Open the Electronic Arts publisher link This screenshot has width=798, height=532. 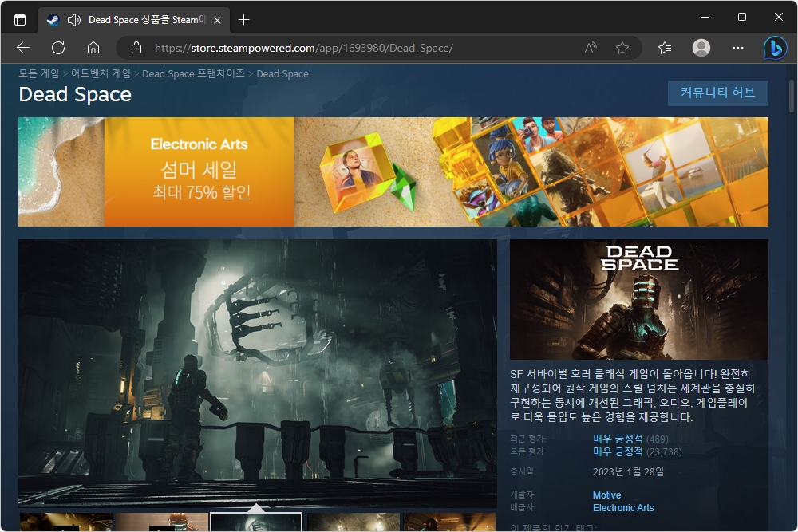click(623, 507)
